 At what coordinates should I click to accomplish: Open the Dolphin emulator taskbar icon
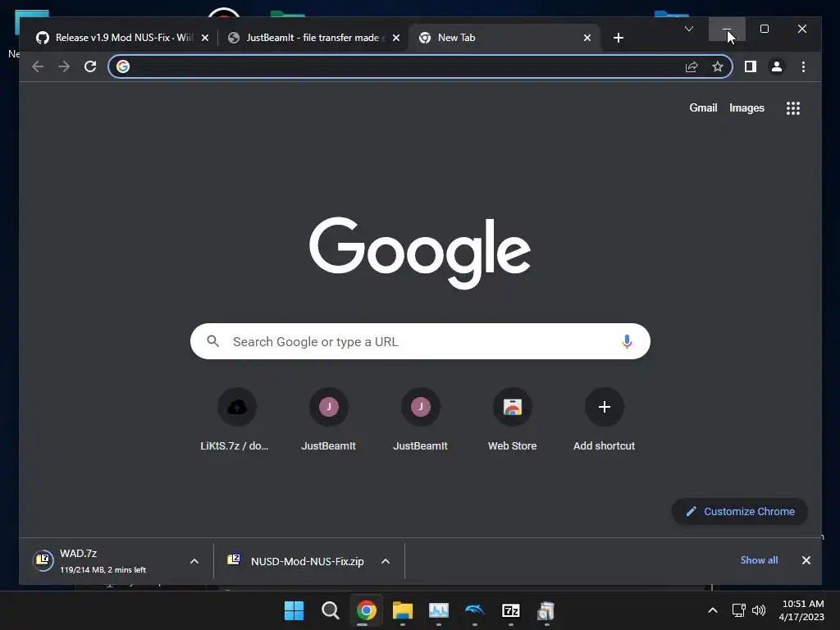tap(475, 610)
